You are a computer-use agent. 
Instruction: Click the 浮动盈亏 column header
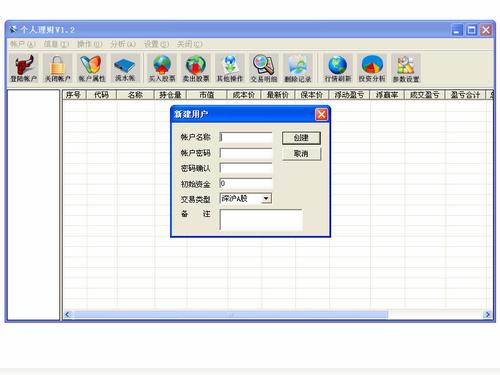pos(349,95)
